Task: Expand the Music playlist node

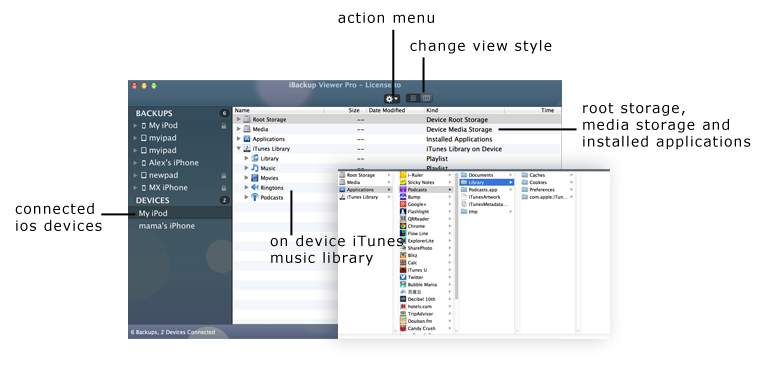Action: [247, 168]
